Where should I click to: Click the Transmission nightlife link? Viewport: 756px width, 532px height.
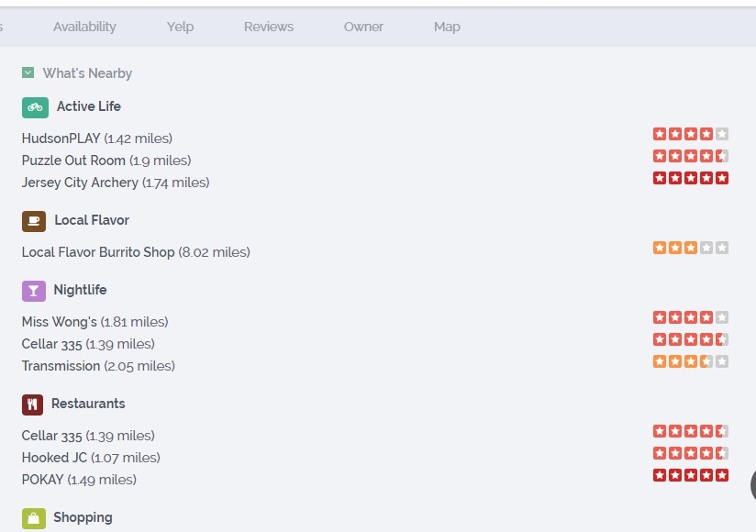click(61, 366)
